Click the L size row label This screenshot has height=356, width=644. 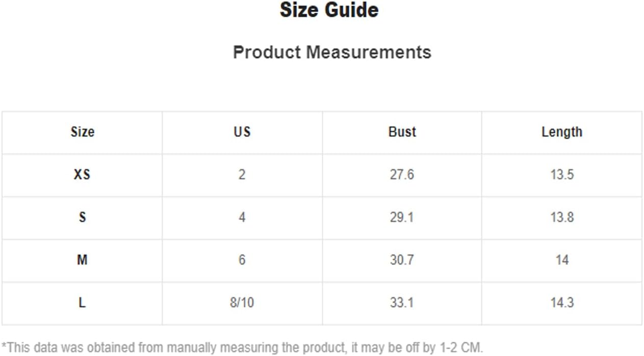point(82,303)
